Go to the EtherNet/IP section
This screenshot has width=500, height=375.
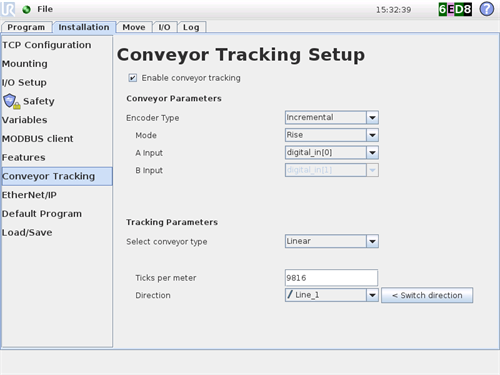pos(29,195)
